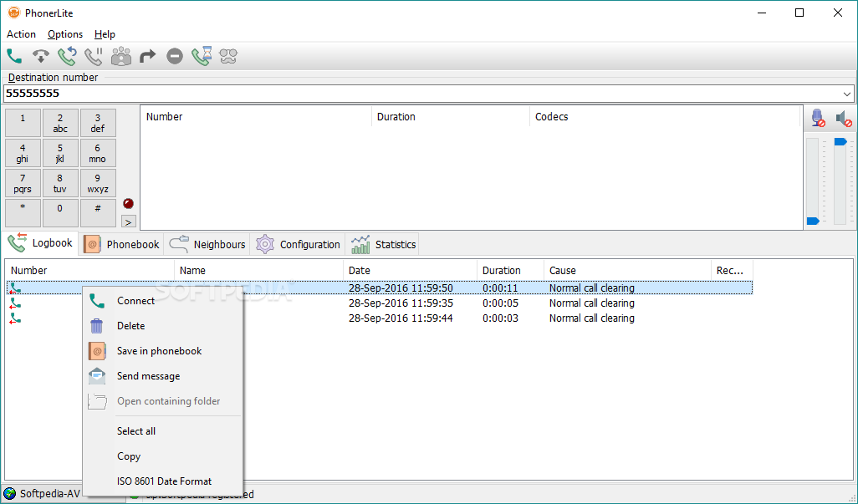Dial keypad digit 0
The height and width of the screenshot is (504, 858).
(60, 213)
